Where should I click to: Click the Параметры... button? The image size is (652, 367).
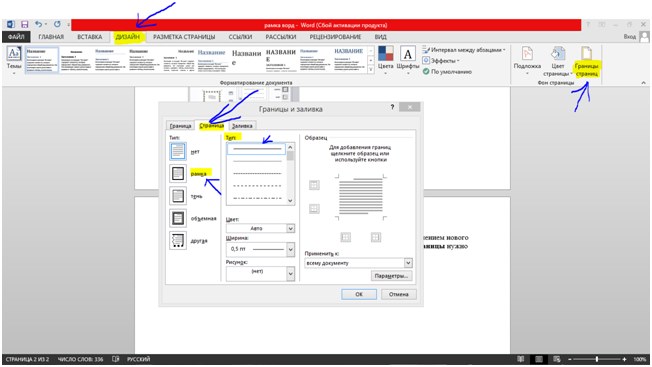click(x=391, y=276)
